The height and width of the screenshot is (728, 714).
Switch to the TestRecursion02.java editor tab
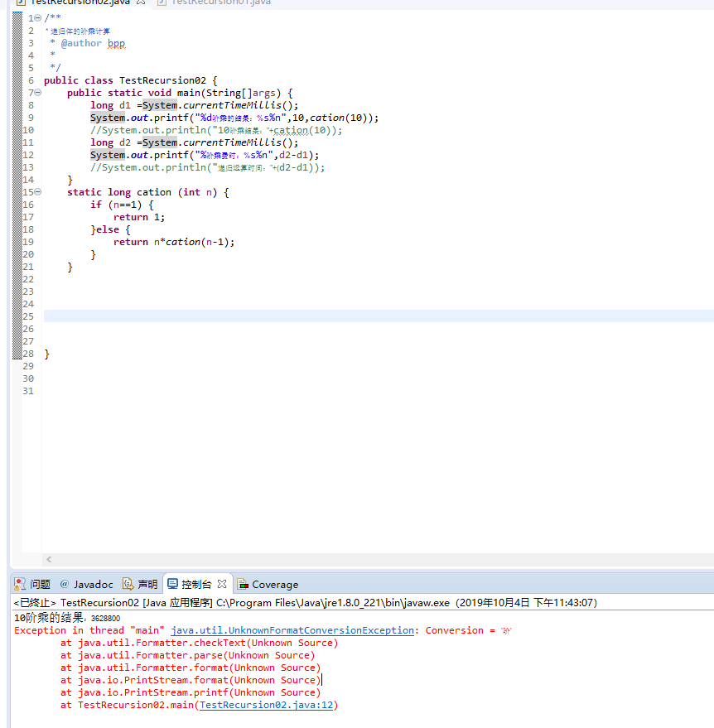click(80, 2)
